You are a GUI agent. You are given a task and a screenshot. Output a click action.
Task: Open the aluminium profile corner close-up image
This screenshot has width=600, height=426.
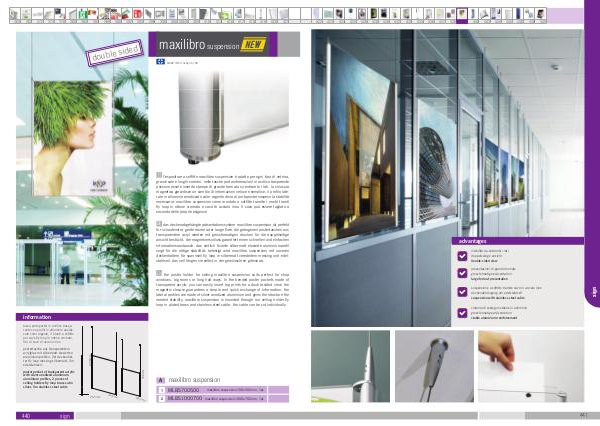pyautogui.click(x=233, y=118)
